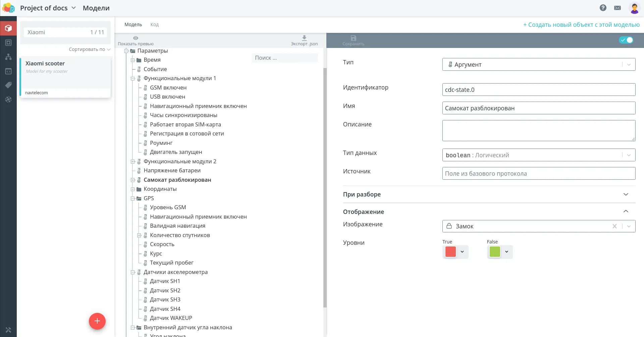This screenshot has width=644, height=337.
Task: Click Создать новый объект с этой моделью link
Action: [581, 25]
